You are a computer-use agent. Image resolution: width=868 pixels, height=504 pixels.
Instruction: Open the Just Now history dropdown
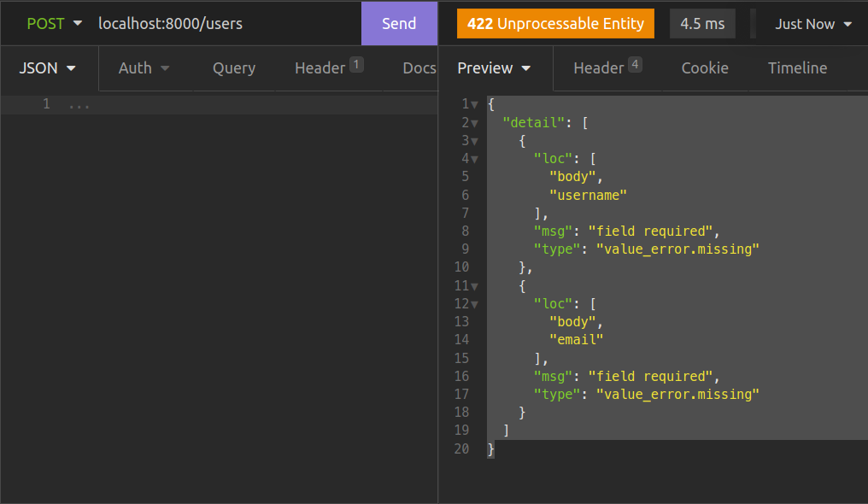tap(812, 24)
